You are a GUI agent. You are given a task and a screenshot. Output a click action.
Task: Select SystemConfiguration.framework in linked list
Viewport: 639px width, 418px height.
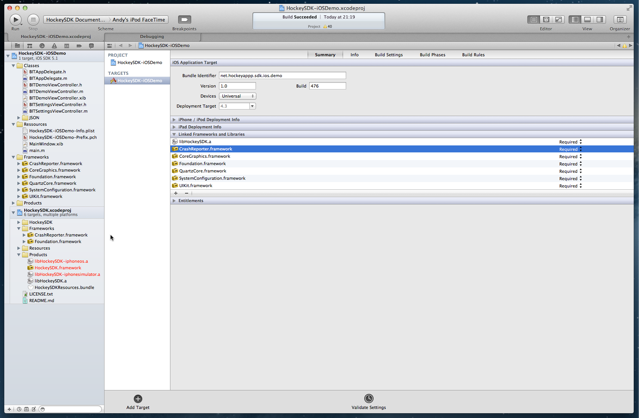click(x=402, y=178)
